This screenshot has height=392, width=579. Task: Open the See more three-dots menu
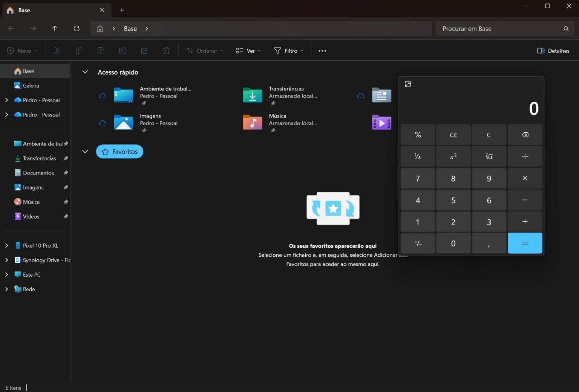pyautogui.click(x=322, y=51)
